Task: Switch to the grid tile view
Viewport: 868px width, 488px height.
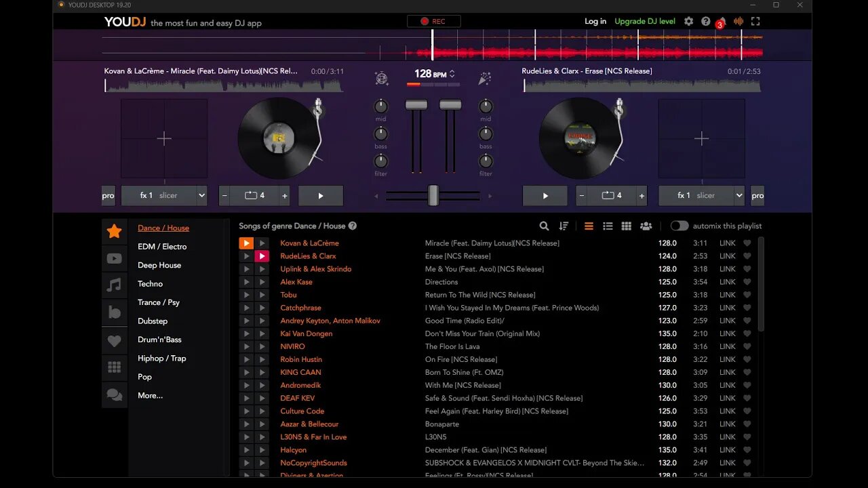Action: [x=627, y=226]
